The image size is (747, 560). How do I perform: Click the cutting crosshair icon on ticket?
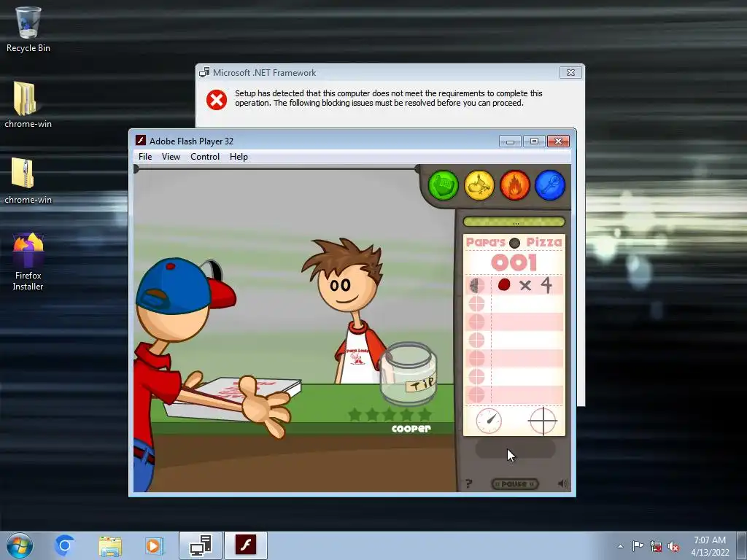(x=543, y=421)
